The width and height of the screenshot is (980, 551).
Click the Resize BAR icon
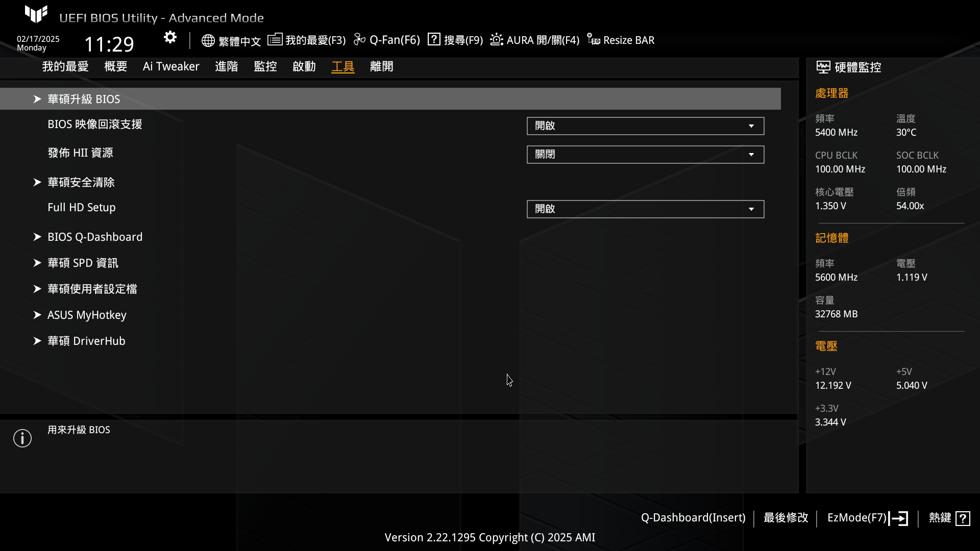coord(593,39)
